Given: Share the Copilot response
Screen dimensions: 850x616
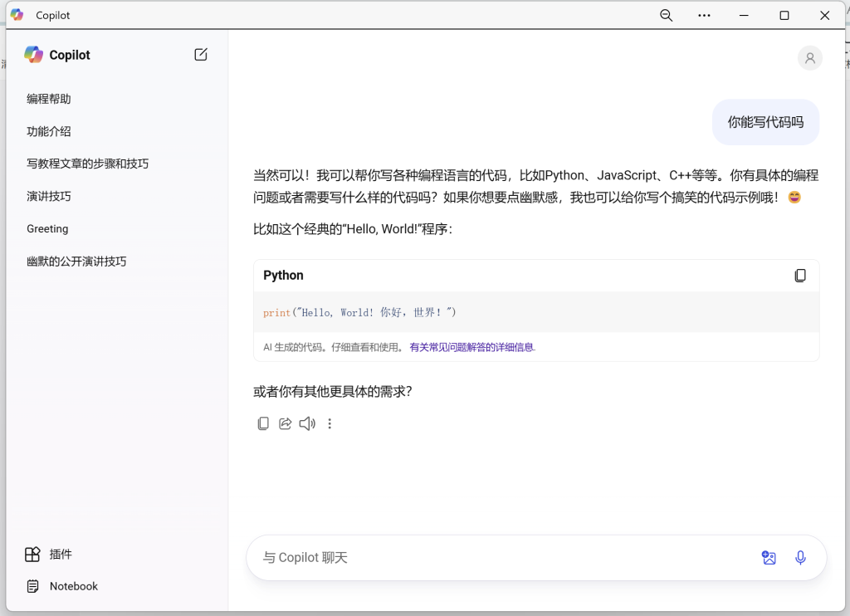Looking at the screenshot, I should pyautogui.click(x=286, y=423).
